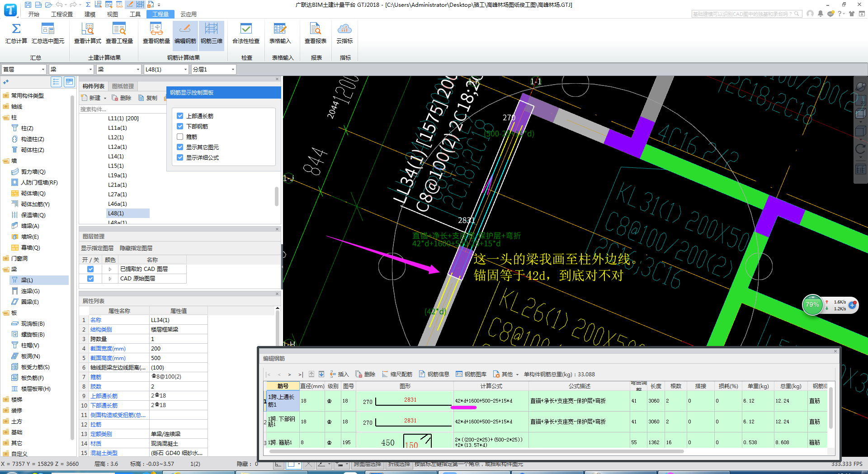Click 插入 in rebar editor toolbar

point(339,374)
